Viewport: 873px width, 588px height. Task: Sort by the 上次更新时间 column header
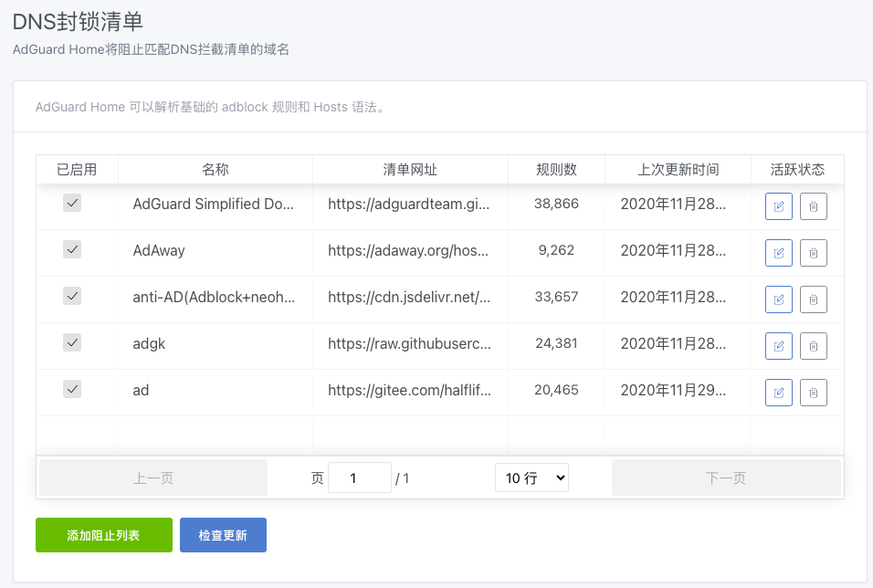click(x=678, y=169)
